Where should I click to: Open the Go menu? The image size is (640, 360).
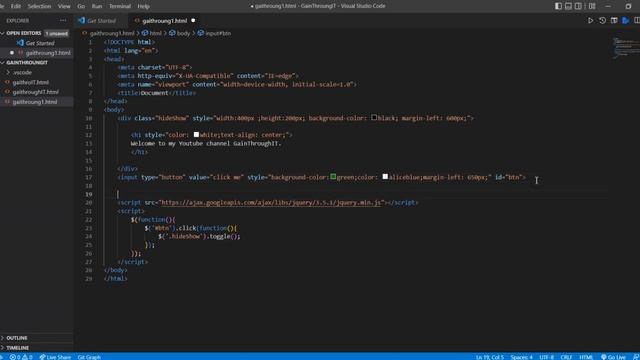(x=81, y=6)
